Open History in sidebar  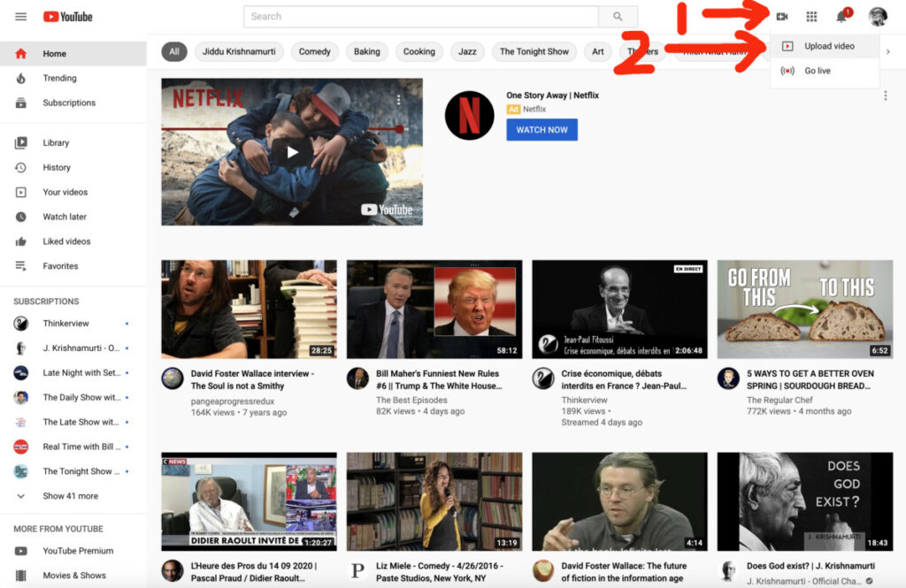point(73,167)
